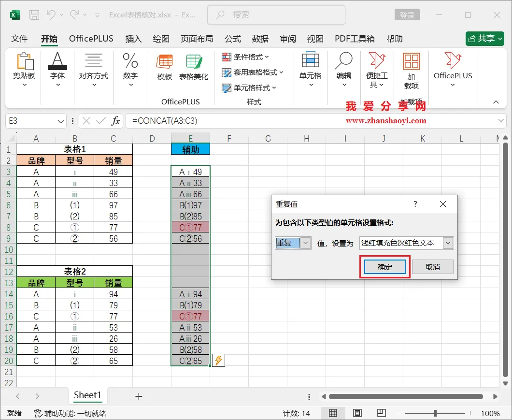Click the 登录 sign-in button
The image size is (512, 420).
407,15
